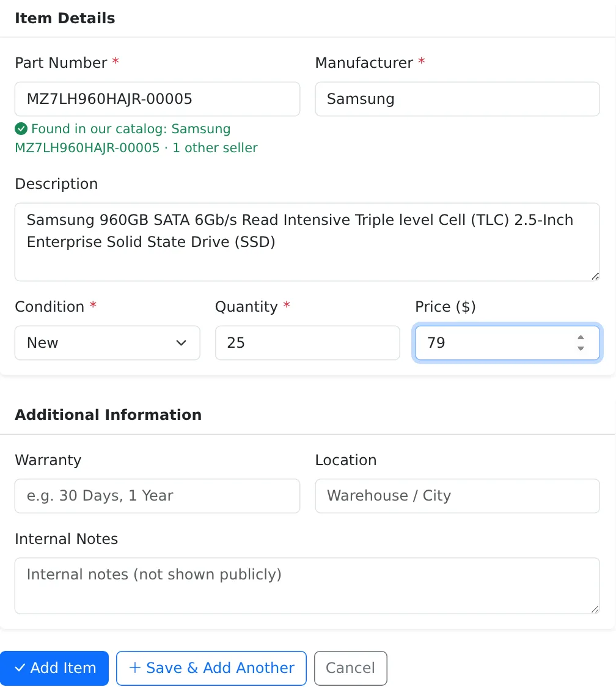Click the green catalog match checkmark icon
This screenshot has height=687, width=616.
coord(21,129)
